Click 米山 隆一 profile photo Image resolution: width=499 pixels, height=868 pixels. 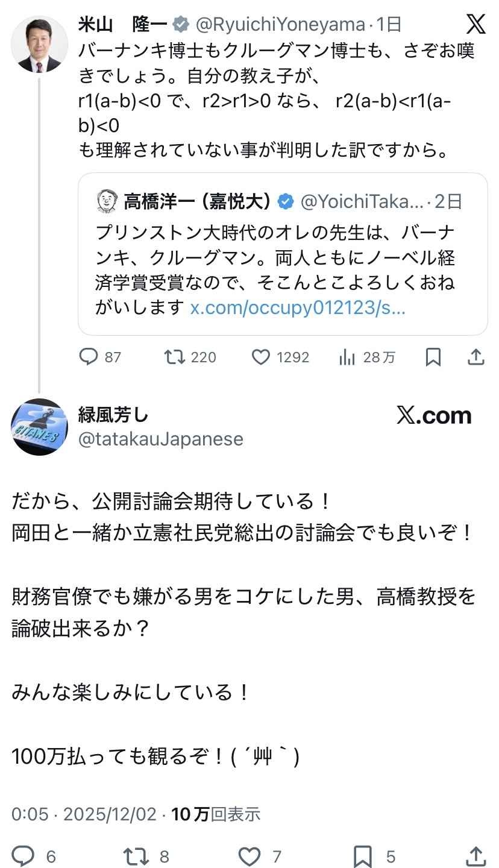tap(40, 45)
